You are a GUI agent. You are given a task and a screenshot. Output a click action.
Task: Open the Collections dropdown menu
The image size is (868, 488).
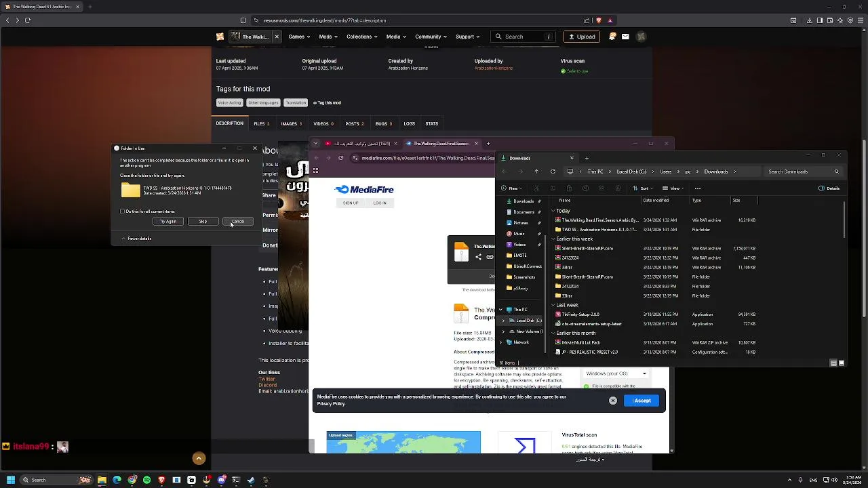tap(362, 37)
